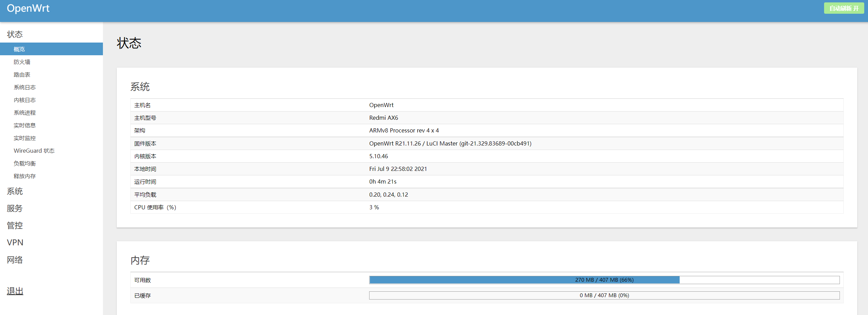Image resolution: width=868 pixels, height=315 pixels.
Task: Expand the 管控 sidebar menu
Action: click(15, 225)
